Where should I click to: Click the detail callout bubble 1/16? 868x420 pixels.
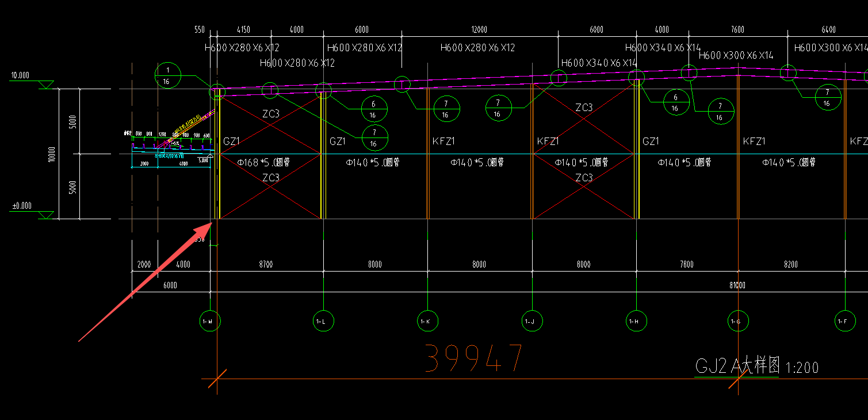[167, 75]
